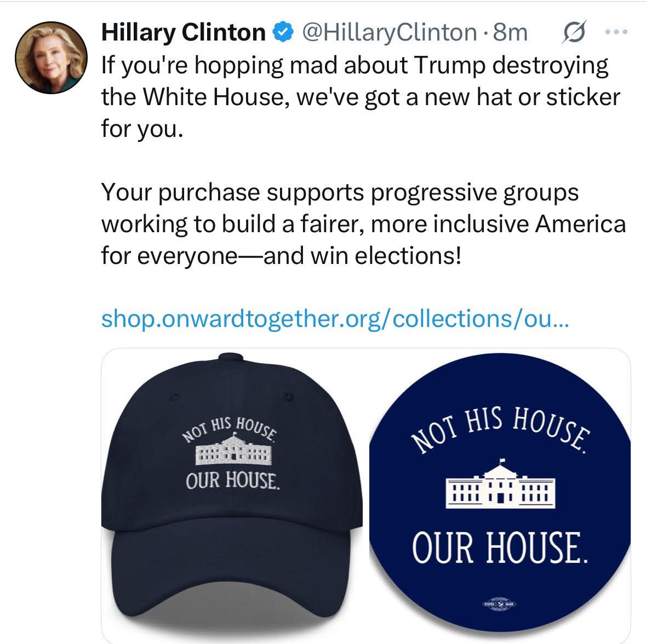646x644 pixels.
Task: Open the Grok explain-post icon
Action: point(574,32)
